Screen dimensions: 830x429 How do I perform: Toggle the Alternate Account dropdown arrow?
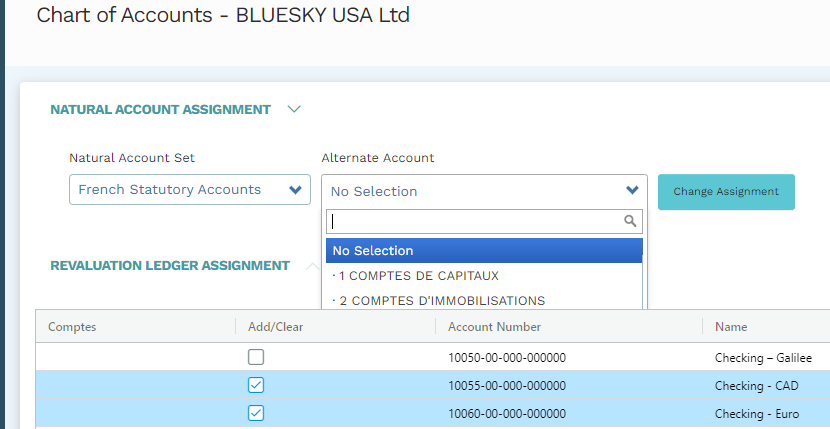pyautogui.click(x=632, y=191)
